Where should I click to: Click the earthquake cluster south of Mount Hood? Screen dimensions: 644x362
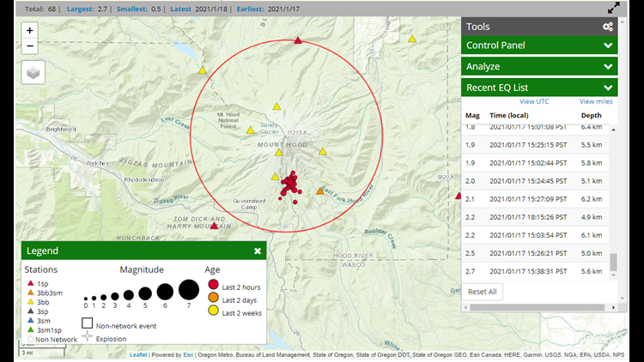coord(290,184)
